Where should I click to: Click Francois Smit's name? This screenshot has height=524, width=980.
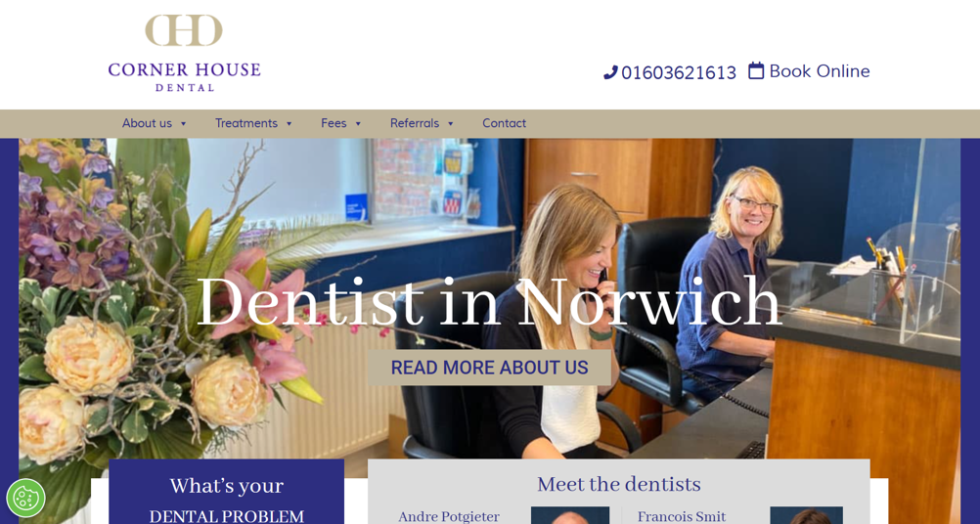[x=682, y=516]
